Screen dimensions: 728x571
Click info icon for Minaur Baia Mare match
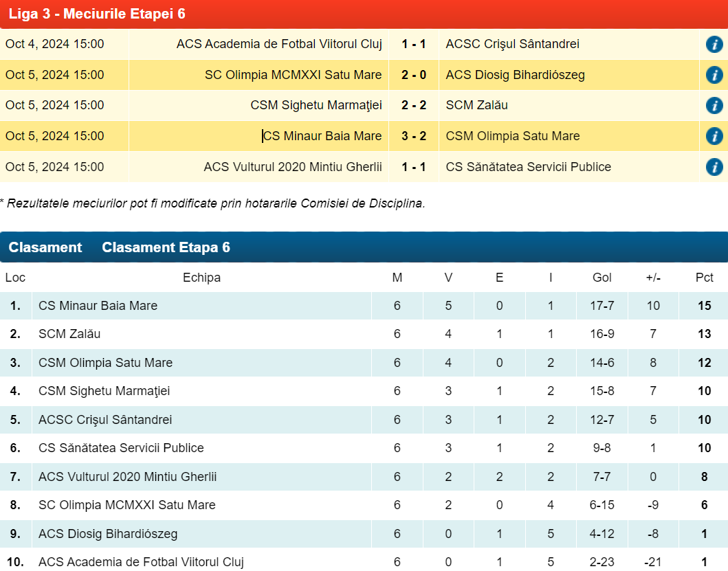[x=714, y=136]
